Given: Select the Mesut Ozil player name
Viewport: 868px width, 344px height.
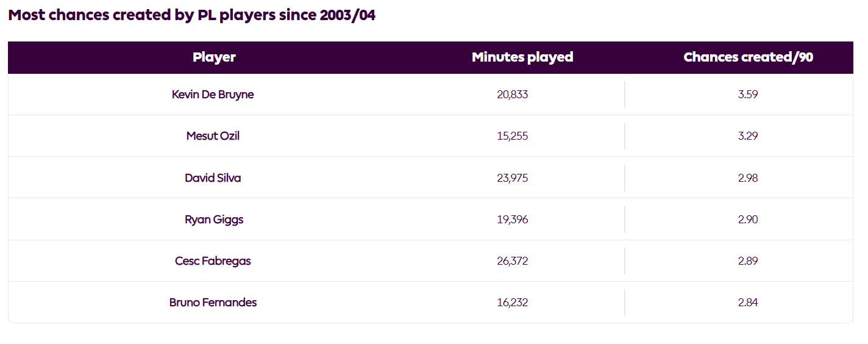Looking at the screenshot, I should coord(213,136).
